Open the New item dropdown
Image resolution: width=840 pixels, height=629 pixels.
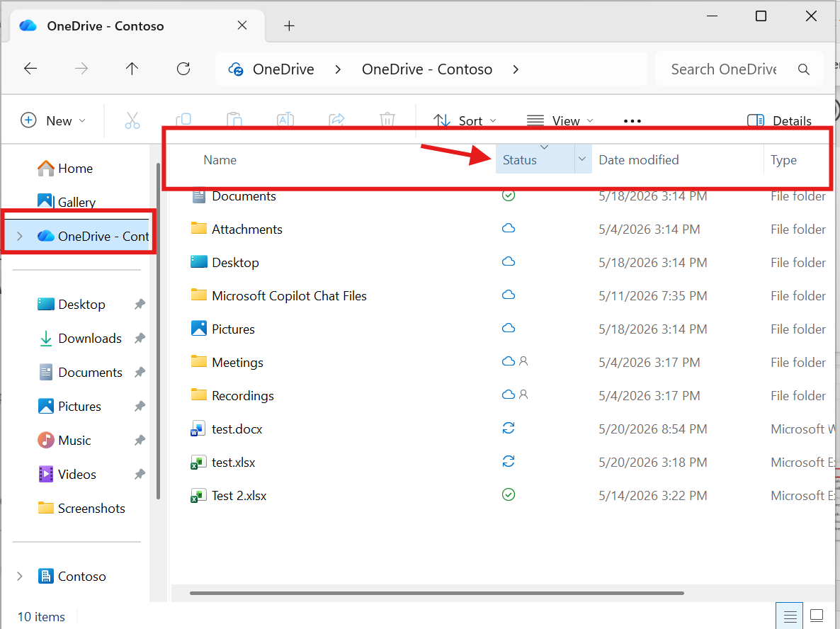pyautogui.click(x=53, y=120)
